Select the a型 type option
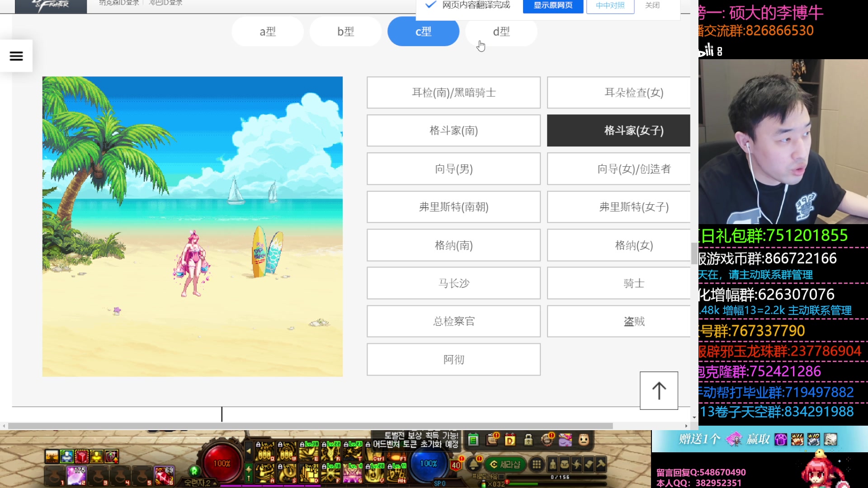This screenshot has height=488, width=868. pos(268,32)
